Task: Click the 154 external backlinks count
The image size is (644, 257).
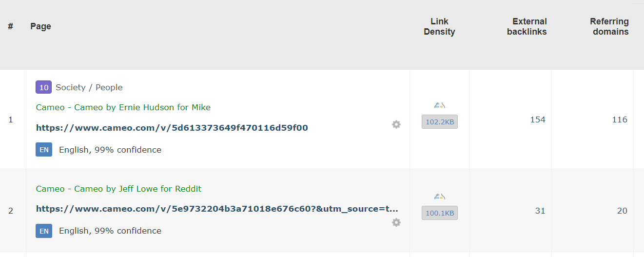Action: [538, 119]
